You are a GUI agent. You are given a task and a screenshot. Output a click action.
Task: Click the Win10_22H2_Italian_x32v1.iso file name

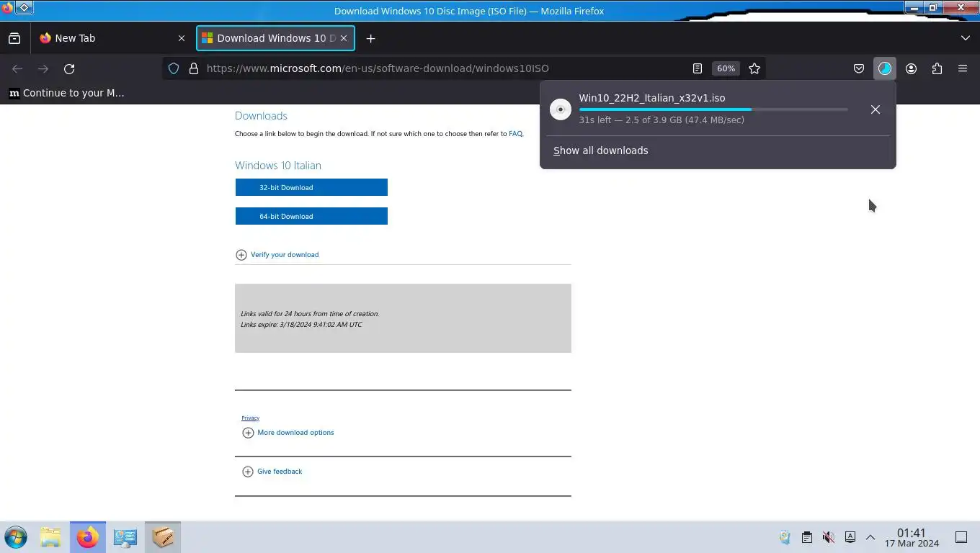tap(652, 98)
